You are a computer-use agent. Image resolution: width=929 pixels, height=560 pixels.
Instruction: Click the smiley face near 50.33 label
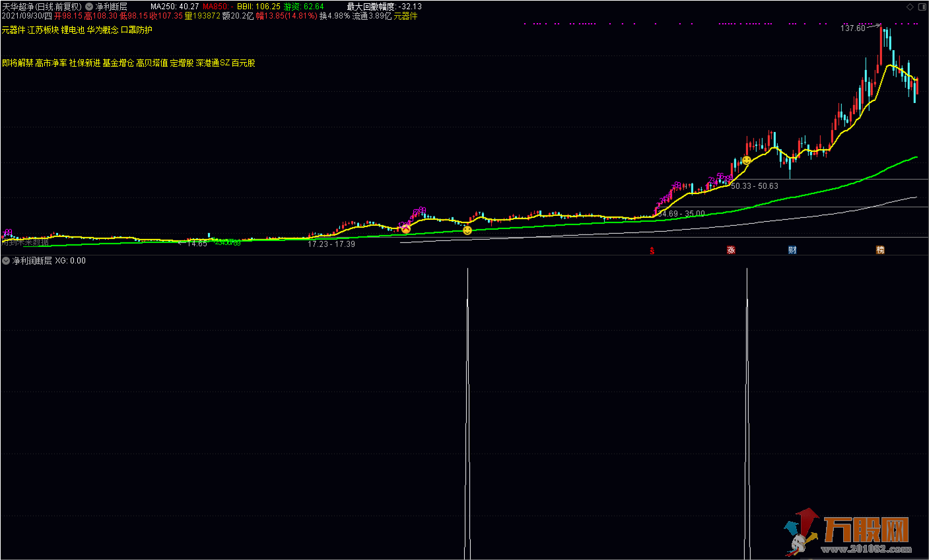point(747,160)
